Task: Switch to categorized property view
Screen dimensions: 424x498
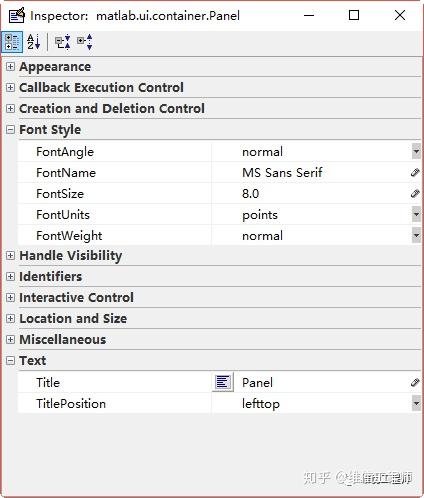Action: point(12,42)
